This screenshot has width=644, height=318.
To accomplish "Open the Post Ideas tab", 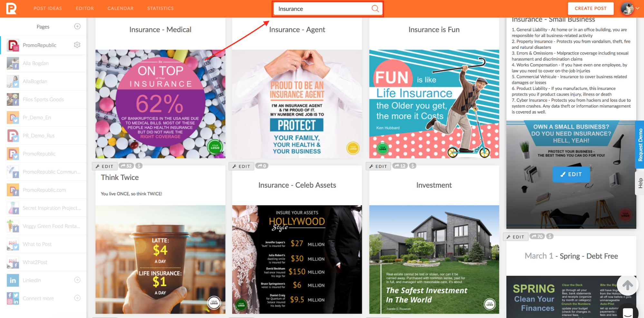I will pyautogui.click(x=48, y=8).
